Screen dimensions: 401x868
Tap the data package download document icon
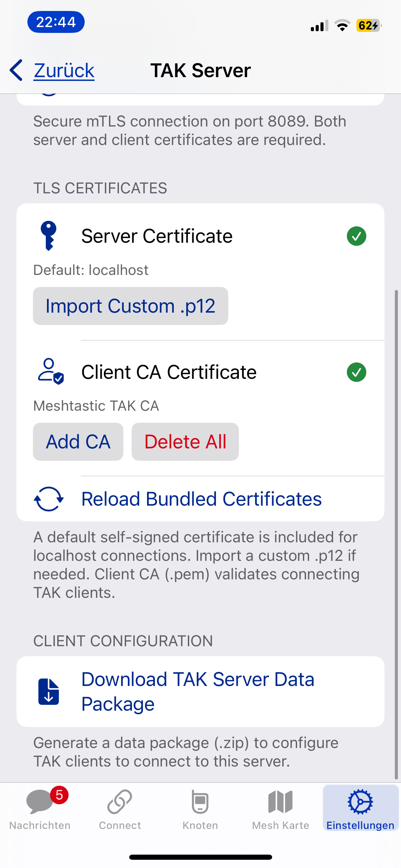[x=49, y=691]
